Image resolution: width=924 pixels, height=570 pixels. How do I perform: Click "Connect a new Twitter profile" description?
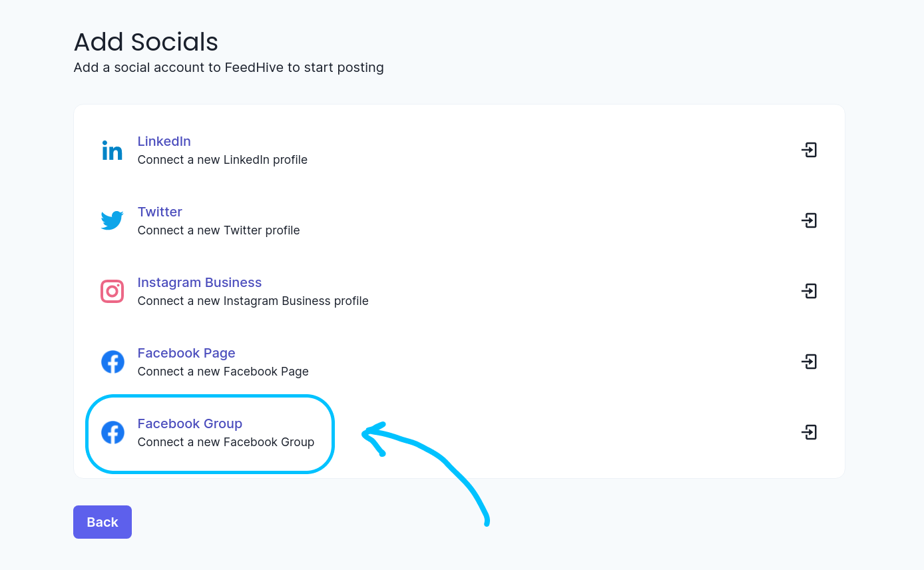pyautogui.click(x=218, y=230)
